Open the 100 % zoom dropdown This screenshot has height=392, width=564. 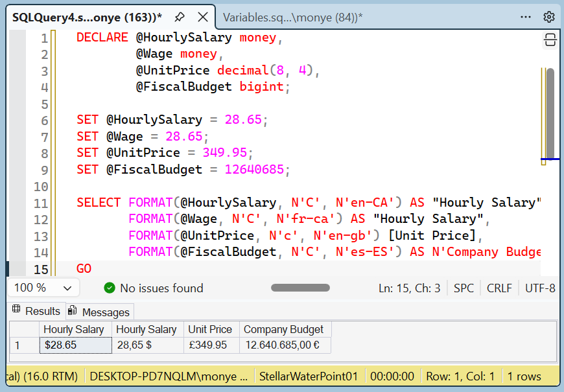[x=43, y=288]
